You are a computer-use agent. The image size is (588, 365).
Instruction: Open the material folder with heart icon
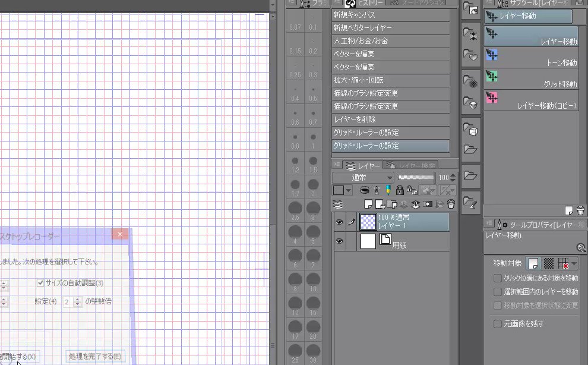470,55
